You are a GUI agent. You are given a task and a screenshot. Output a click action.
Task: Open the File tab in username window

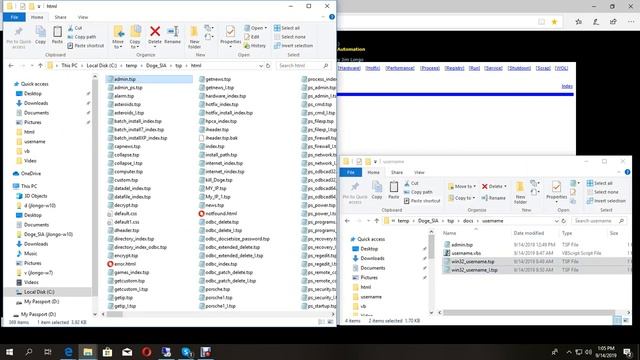(x=351, y=172)
